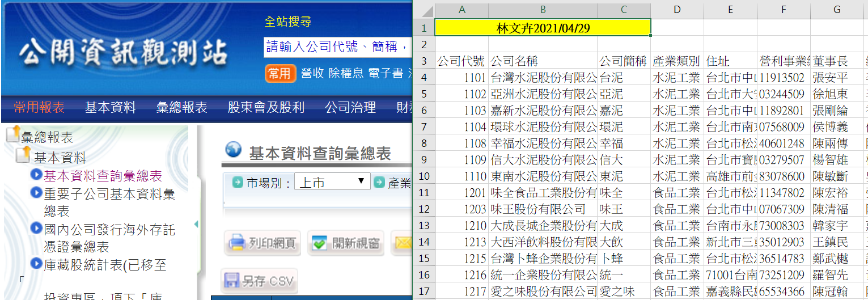The width and height of the screenshot is (868, 300).
Task: Click the orange 常用 button
Action: click(280, 73)
